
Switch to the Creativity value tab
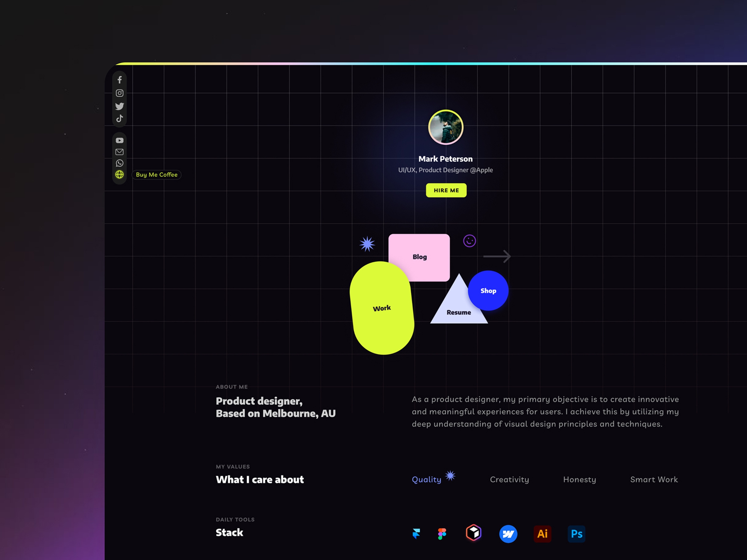coord(509,479)
